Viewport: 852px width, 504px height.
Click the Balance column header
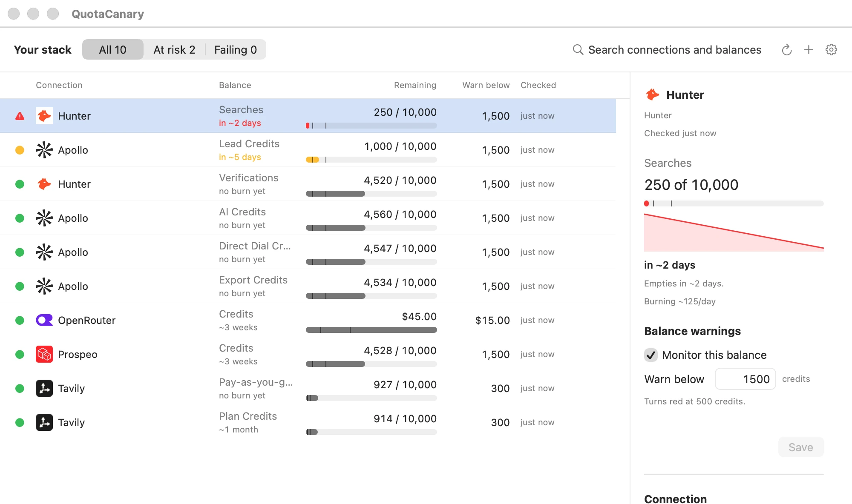235,85
